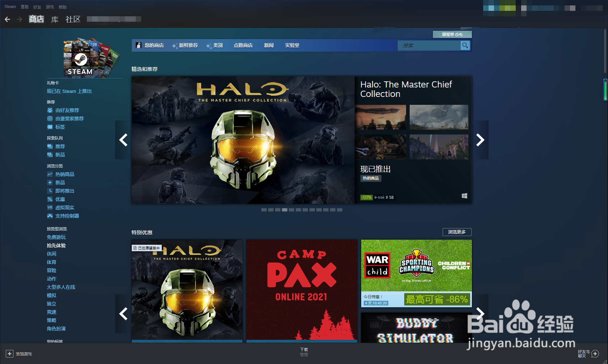This screenshot has height=364, width=608.
Task: Open the 新鲜推荐 dropdown
Action: click(185, 45)
